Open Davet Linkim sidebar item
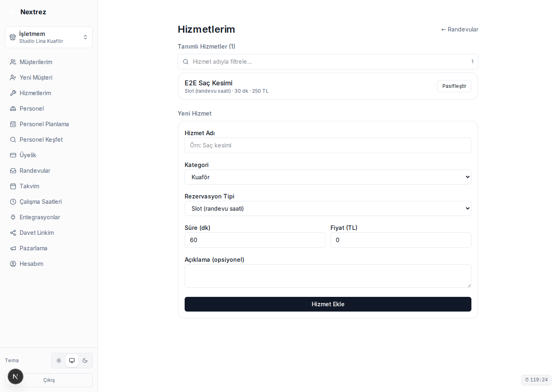The image size is (558, 392). click(x=49, y=233)
